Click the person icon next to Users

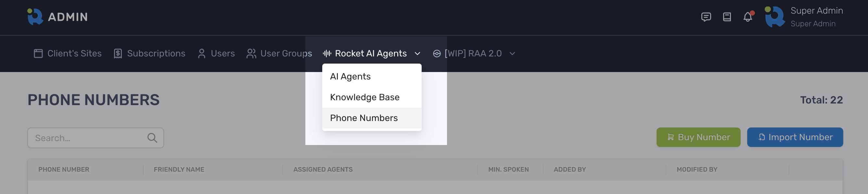201,53
